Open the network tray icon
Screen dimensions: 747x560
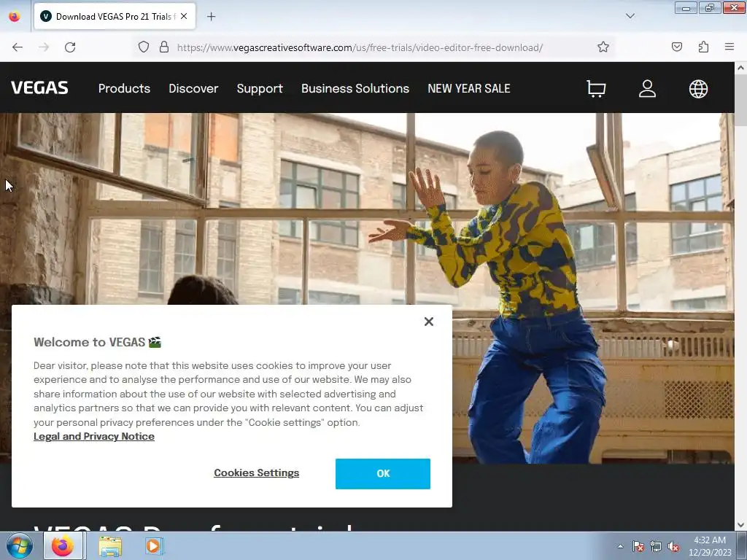(656, 546)
